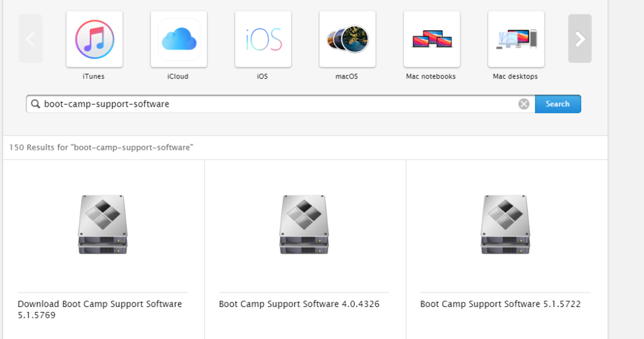This screenshot has width=644, height=339.
Task: Open Boot Camp Support Software 4.0.4326 link
Action: click(299, 304)
